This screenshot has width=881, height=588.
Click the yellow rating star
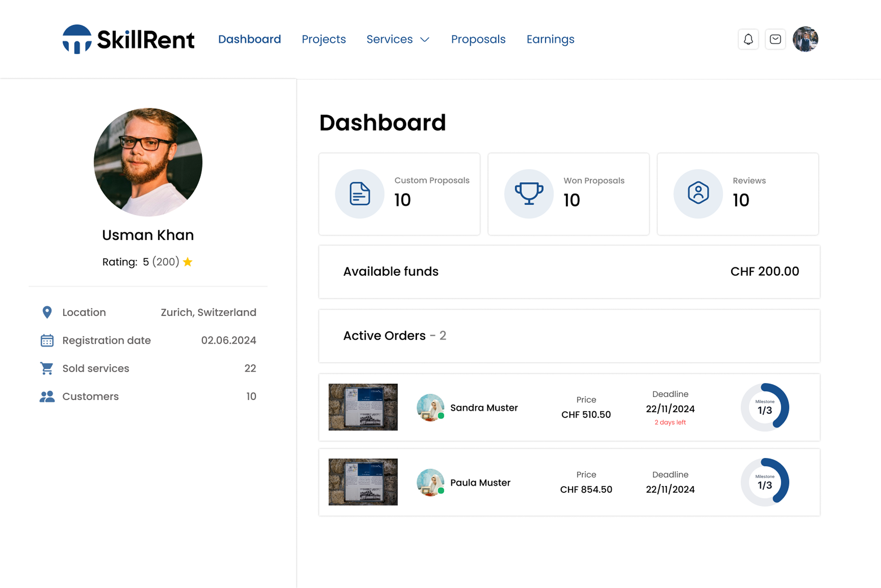click(188, 262)
